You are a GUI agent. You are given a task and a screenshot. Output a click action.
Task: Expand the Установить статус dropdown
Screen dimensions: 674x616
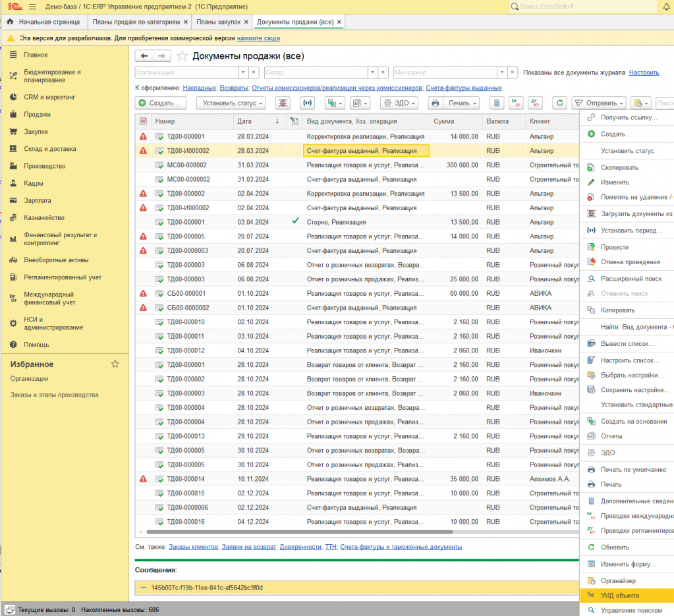(231, 103)
